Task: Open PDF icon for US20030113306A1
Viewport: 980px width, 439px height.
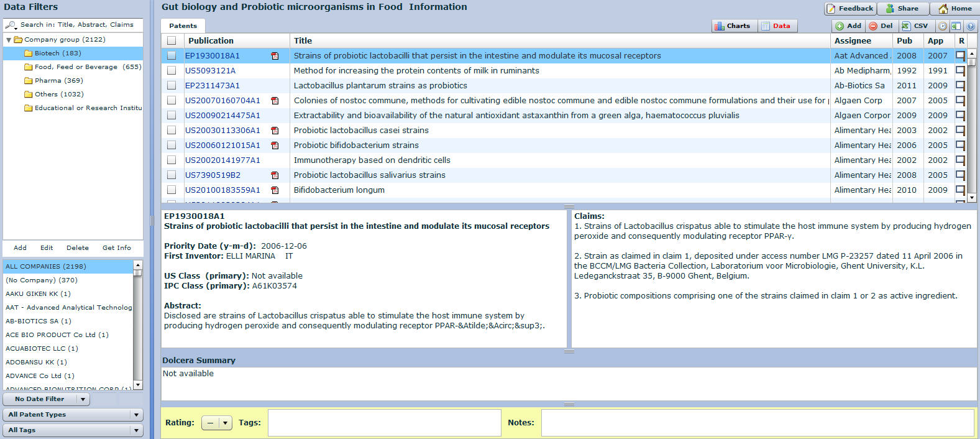Action: coord(275,131)
